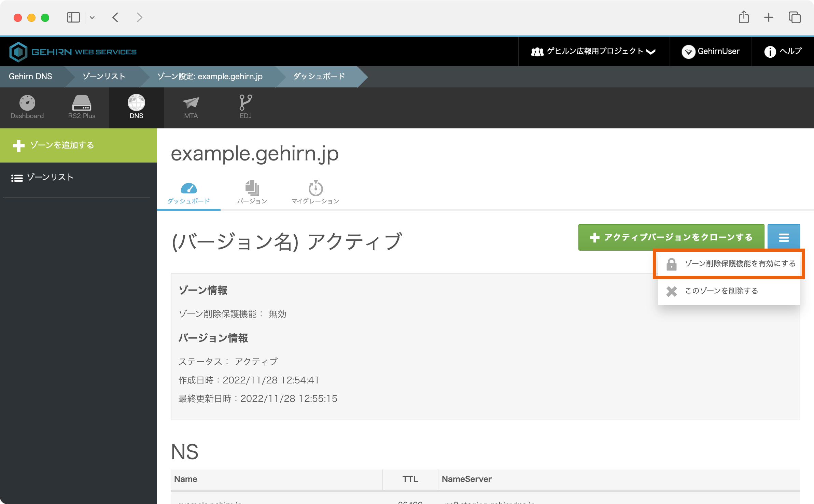
Task: Open help via the ヘルプ info icon
Action: (771, 51)
